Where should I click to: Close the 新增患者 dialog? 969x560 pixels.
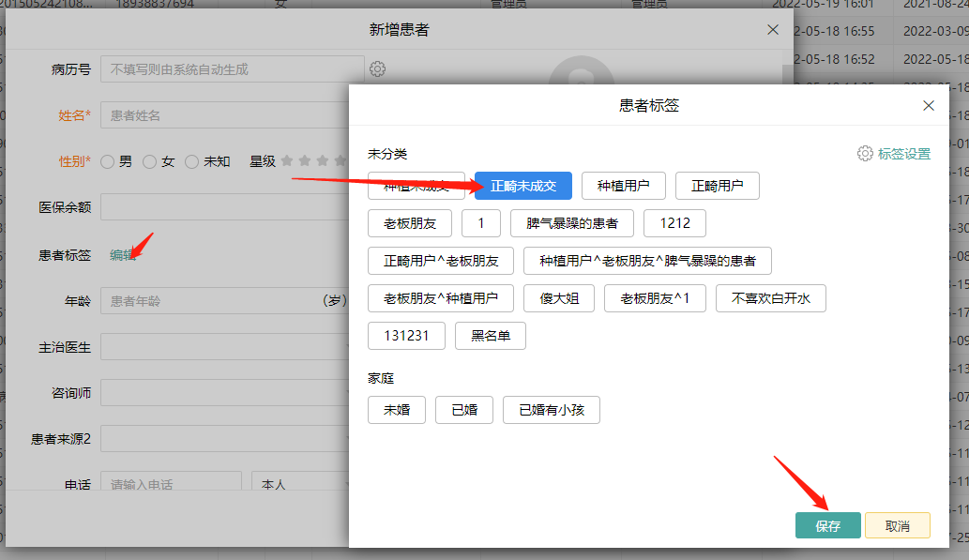point(773,30)
